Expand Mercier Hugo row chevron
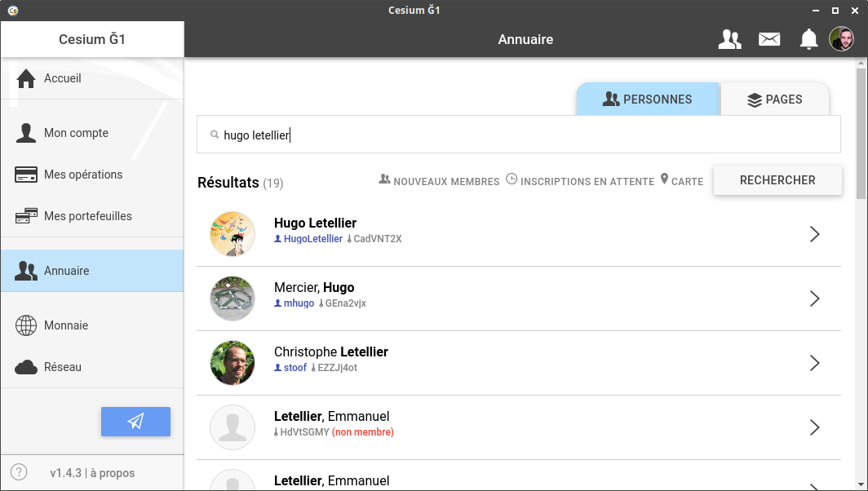This screenshot has width=868, height=491. (814, 299)
